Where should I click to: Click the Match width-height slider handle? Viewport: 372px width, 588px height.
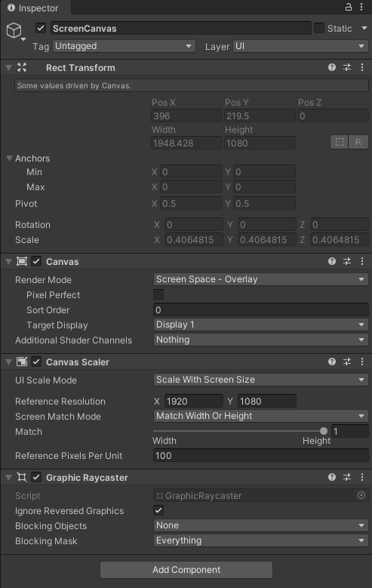coord(324,431)
